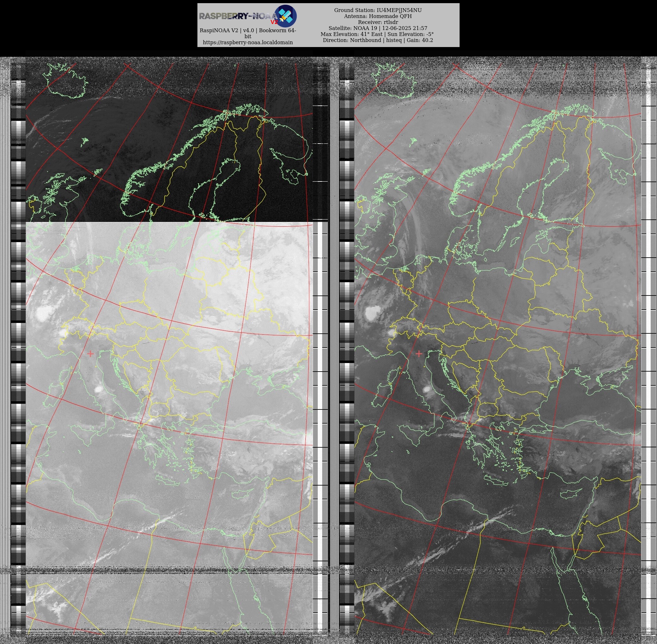
Task: Open the https://raspberry-noaa.localdomain link
Action: (x=248, y=42)
